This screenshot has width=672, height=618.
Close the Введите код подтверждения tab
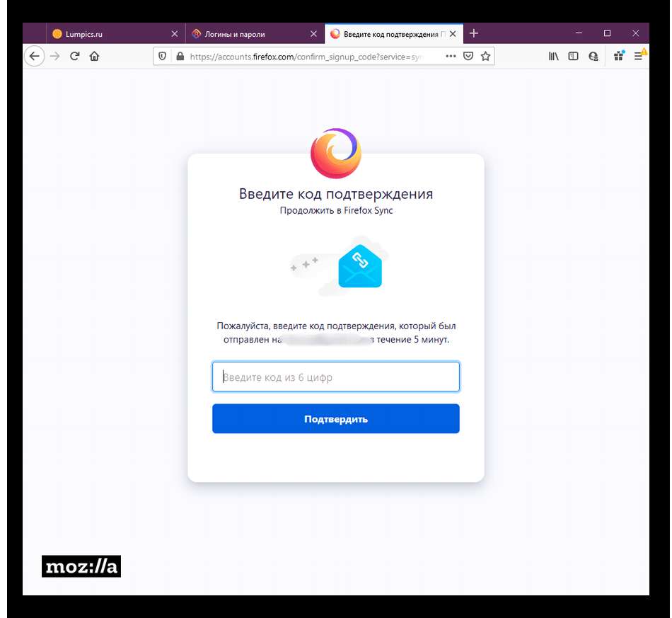pyautogui.click(x=453, y=34)
